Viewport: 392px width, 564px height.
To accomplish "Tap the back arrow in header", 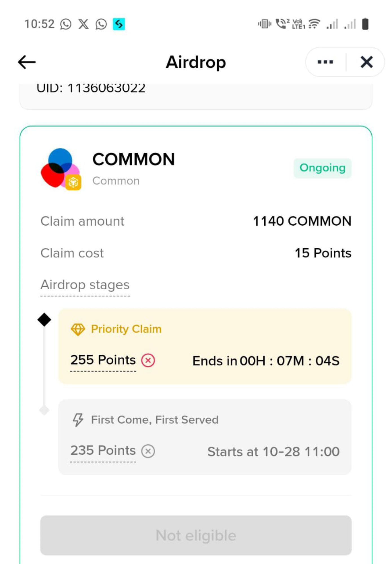I will [27, 62].
